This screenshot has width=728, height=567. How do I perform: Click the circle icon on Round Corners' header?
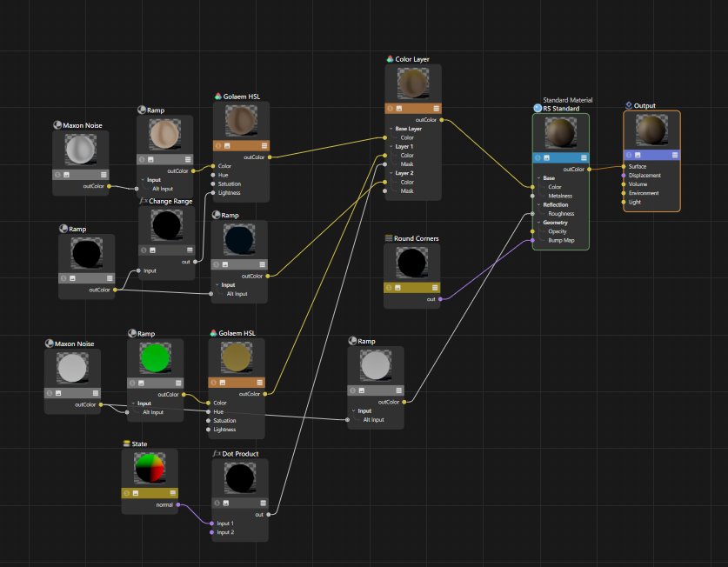click(x=389, y=288)
